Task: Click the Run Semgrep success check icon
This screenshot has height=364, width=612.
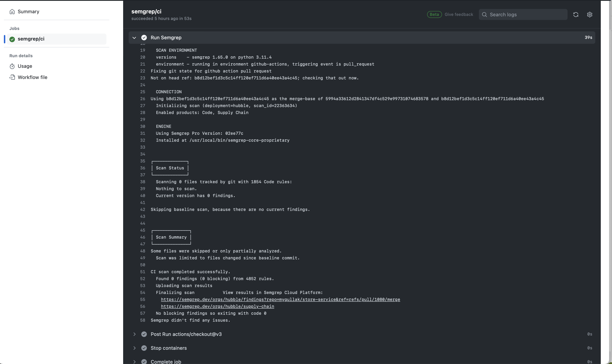Action: 144,37
